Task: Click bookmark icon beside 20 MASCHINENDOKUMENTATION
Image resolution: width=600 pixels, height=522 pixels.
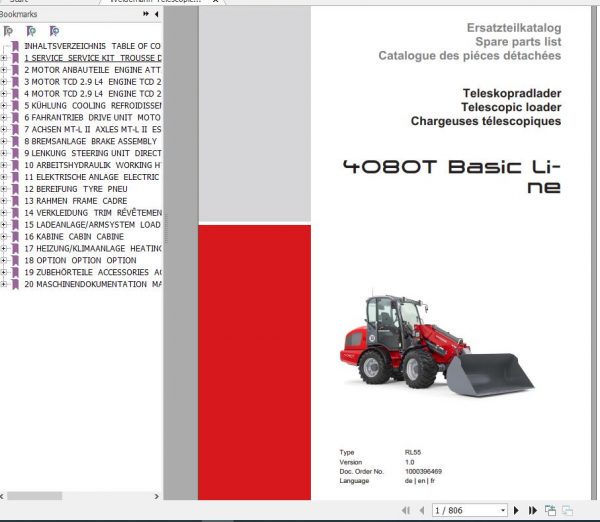Action: coord(15,284)
